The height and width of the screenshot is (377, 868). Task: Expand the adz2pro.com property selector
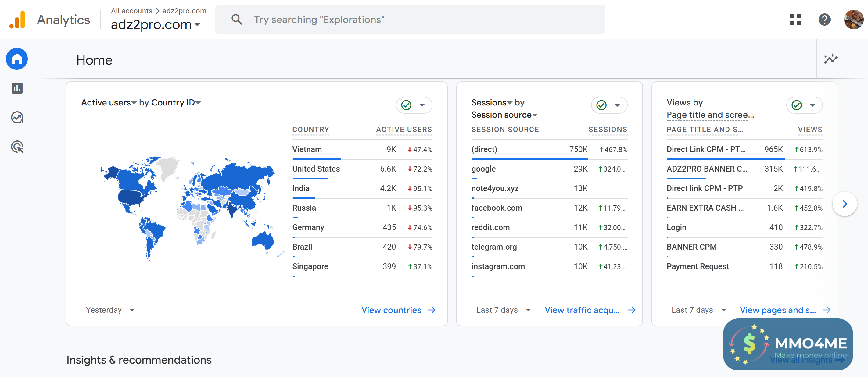pos(155,25)
